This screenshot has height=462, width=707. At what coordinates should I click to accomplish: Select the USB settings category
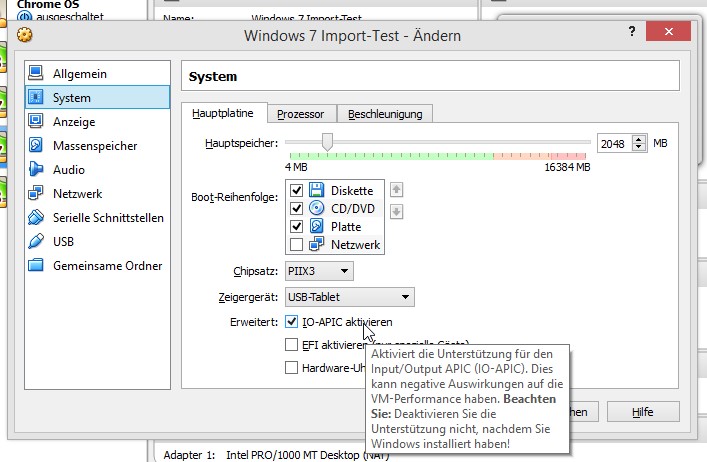(97, 242)
